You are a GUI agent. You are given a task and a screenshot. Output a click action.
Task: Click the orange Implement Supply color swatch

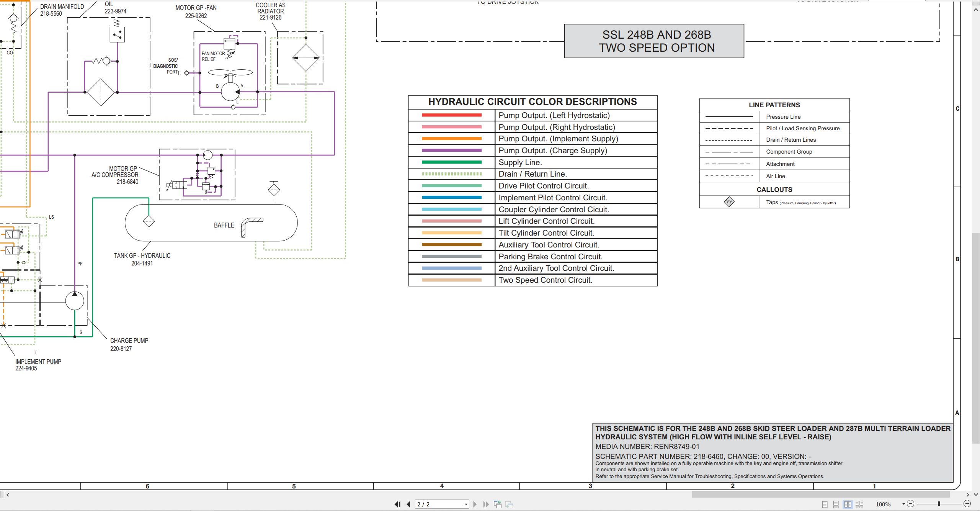(x=452, y=139)
